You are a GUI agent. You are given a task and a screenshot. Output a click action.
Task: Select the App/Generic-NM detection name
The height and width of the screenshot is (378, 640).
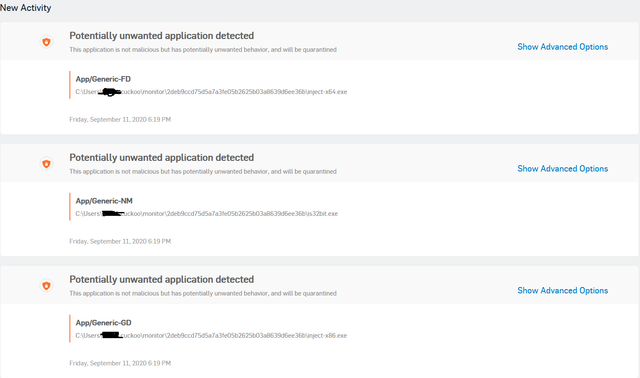coord(104,201)
